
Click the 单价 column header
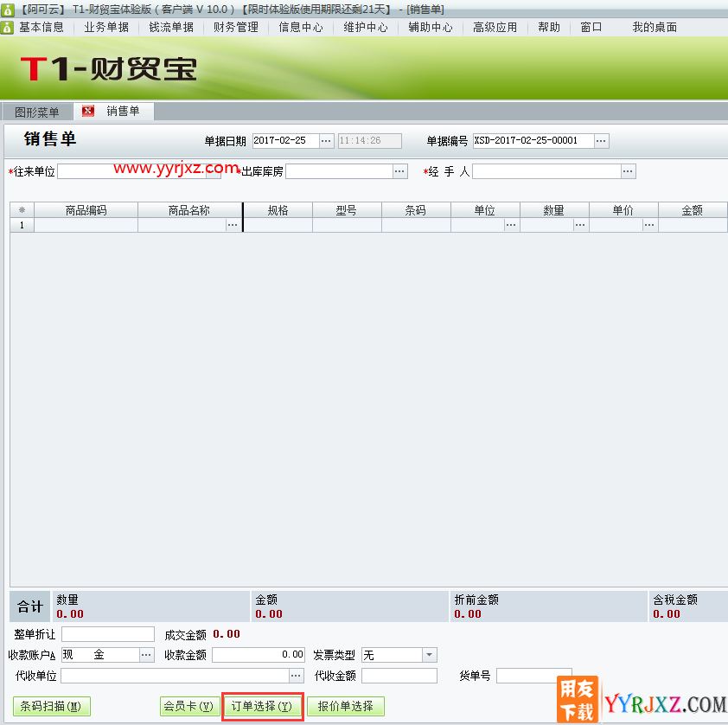click(623, 210)
